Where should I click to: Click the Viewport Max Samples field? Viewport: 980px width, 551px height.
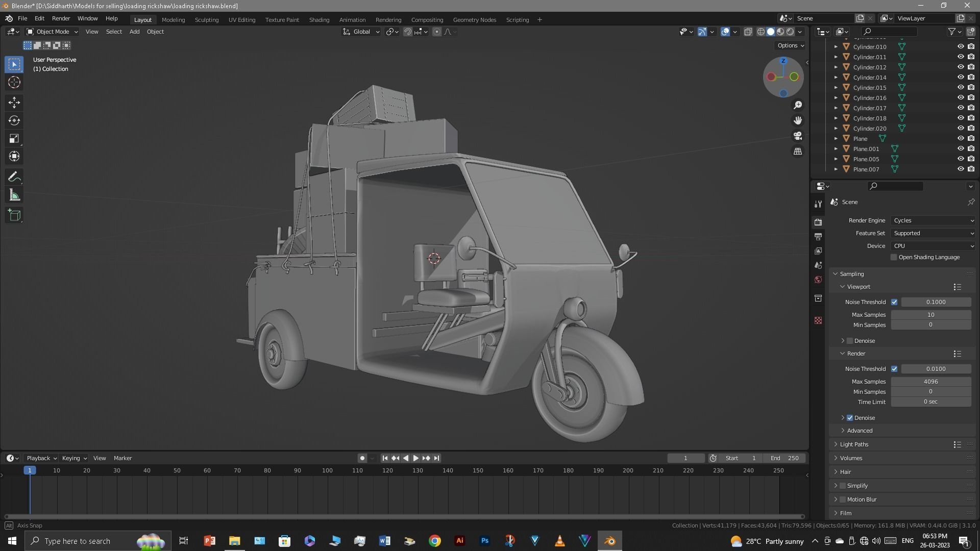930,315
